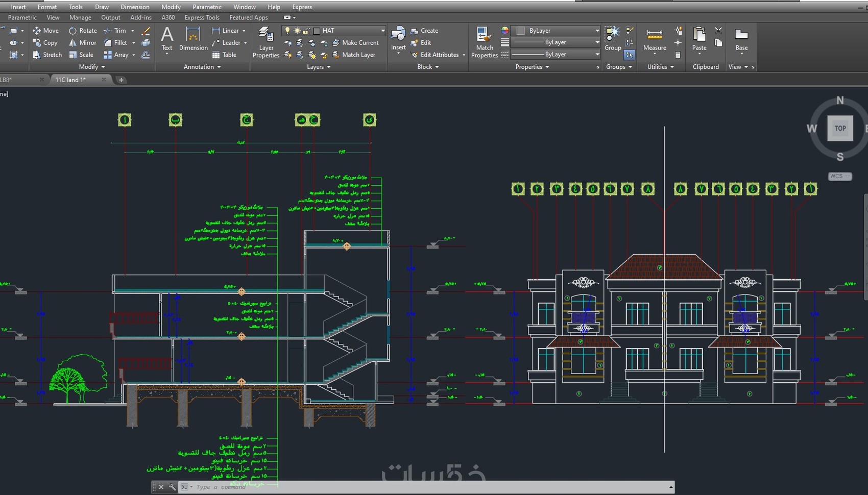Open the Express Tools ribbon tab
Viewport: 868px width, 495px height.
(x=202, y=17)
